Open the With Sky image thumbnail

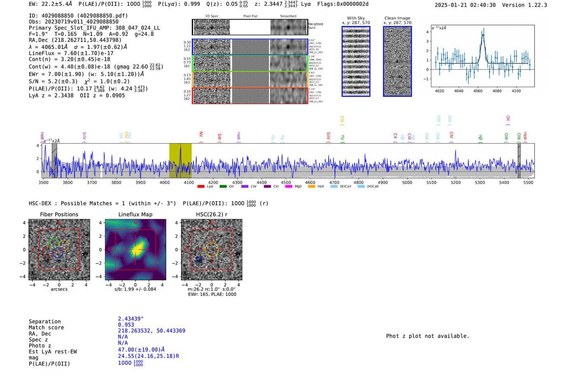click(x=356, y=62)
